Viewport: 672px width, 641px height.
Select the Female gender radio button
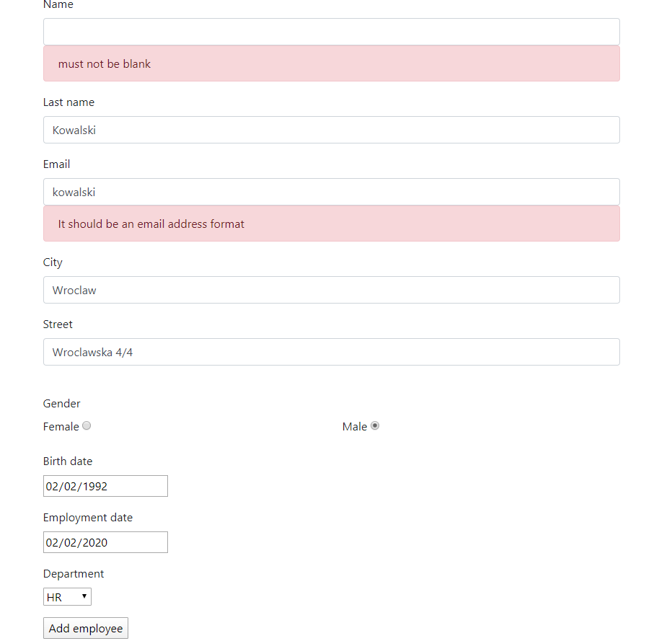coord(87,425)
